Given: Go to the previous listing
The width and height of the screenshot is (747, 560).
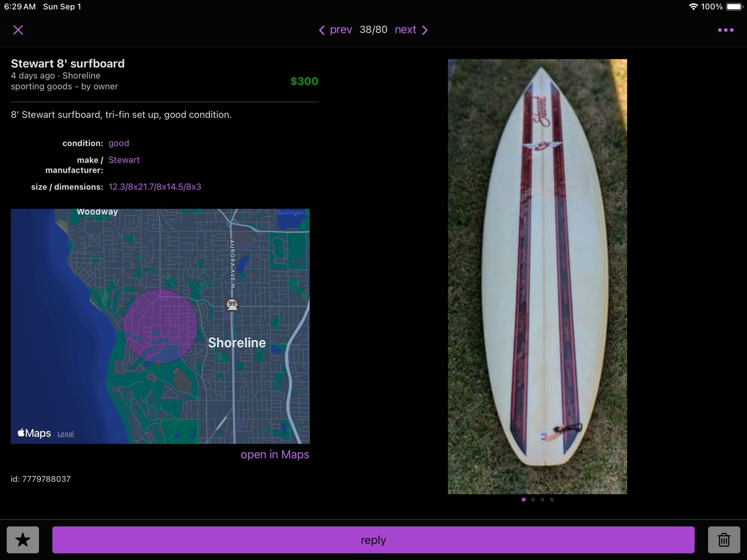Looking at the screenshot, I should click(x=335, y=30).
